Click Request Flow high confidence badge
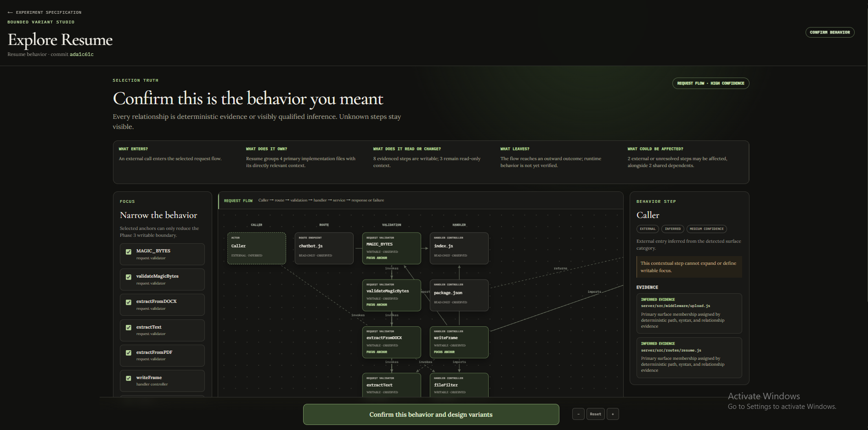The image size is (868, 430). [x=710, y=83]
